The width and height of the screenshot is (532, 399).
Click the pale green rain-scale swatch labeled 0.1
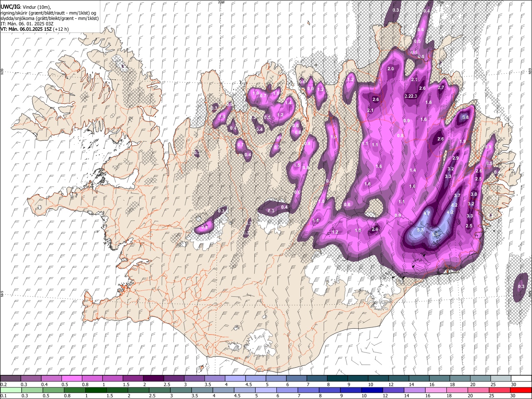coord(11,390)
